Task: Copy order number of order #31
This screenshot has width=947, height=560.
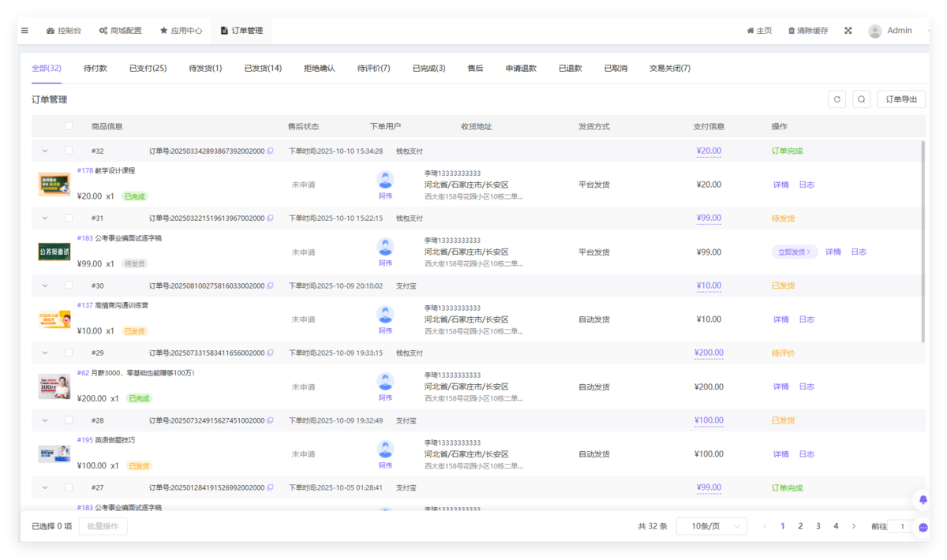Action: pos(270,218)
